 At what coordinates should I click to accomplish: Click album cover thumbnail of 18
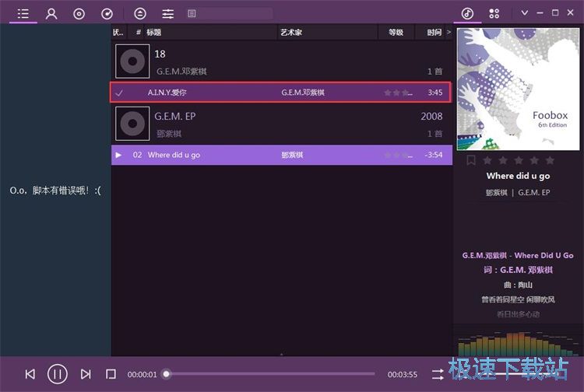click(x=132, y=61)
